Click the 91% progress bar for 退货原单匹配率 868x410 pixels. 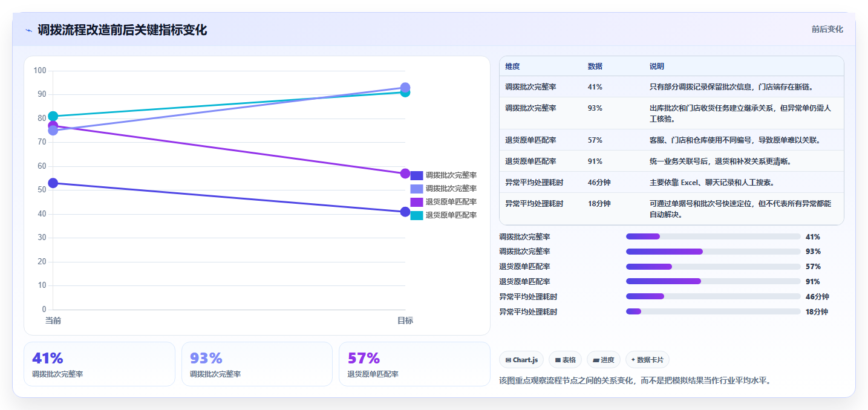coord(713,281)
